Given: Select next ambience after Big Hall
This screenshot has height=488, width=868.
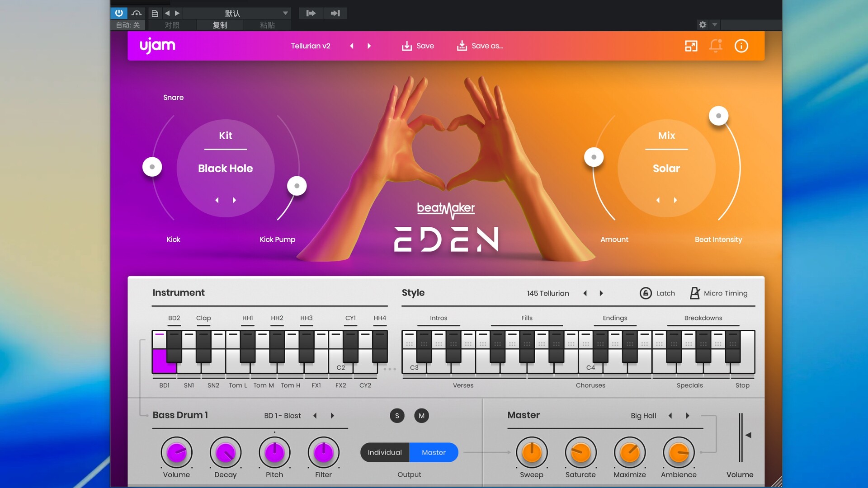Looking at the screenshot, I should tap(688, 416).
